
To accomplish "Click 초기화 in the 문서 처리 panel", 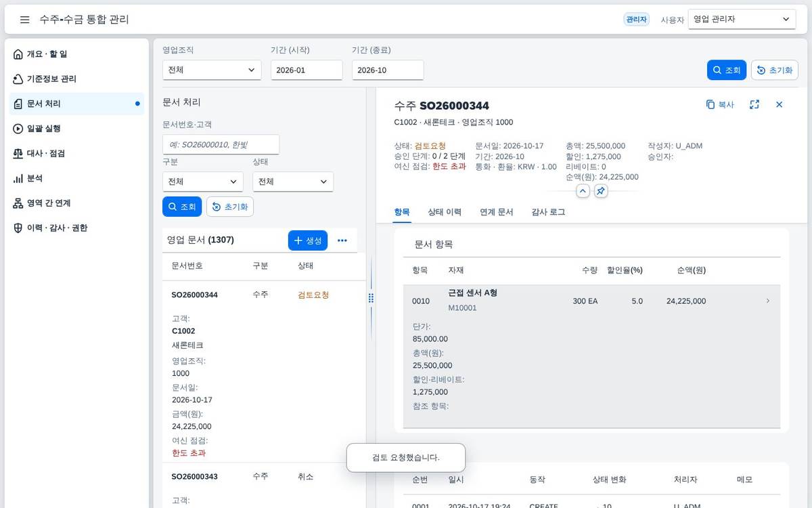I will click(x=230, y=207).
